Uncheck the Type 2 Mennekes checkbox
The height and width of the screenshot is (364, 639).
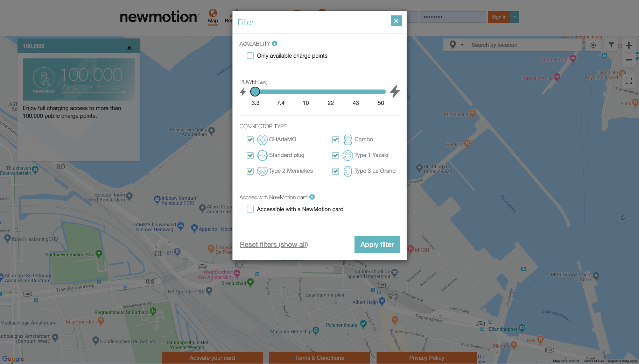[250, 171]
